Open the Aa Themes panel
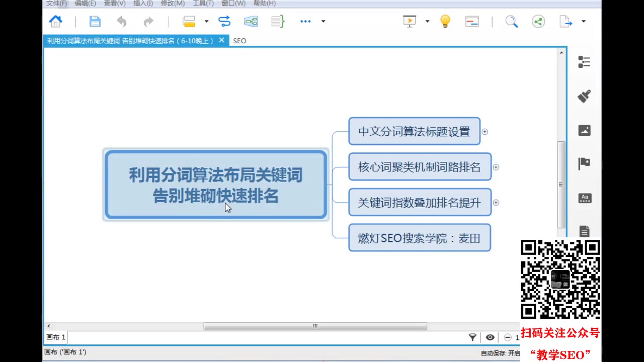The height and width of the screenshot is (362, 644). click(x=584, y=198)
